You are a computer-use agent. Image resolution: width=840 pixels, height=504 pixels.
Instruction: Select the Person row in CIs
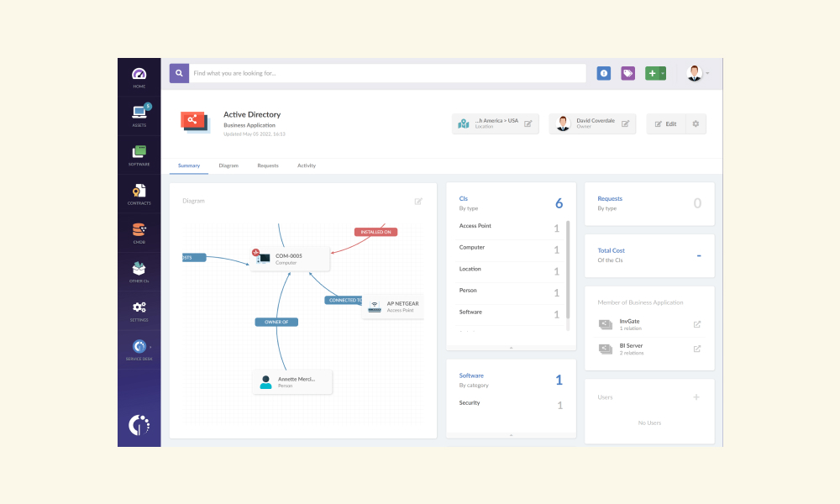509,291
